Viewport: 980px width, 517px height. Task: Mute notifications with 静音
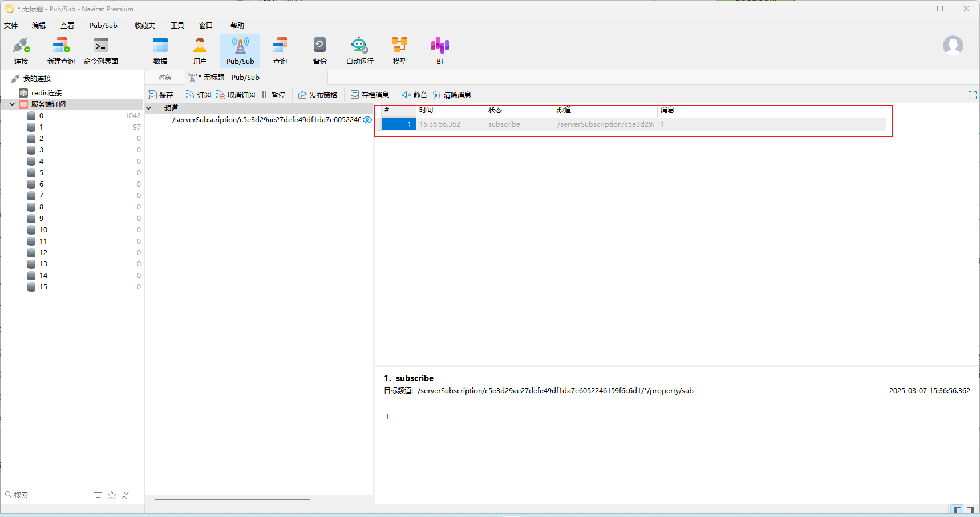[x=414, y=95]
